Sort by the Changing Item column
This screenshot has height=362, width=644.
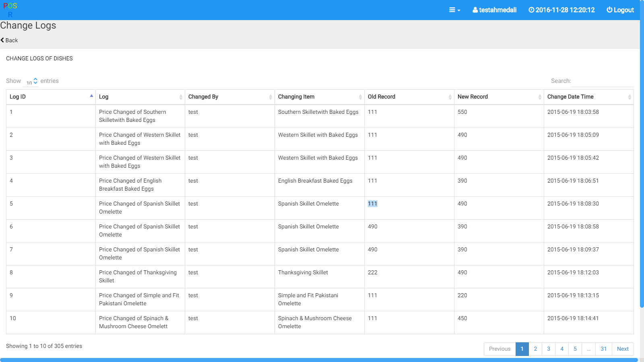(x=319, y=97)
